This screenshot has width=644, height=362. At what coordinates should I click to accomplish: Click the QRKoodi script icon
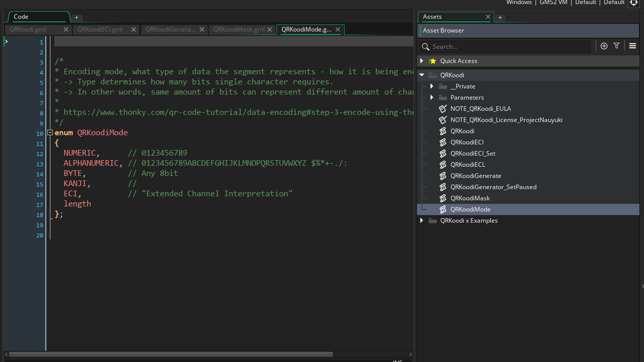442,131
